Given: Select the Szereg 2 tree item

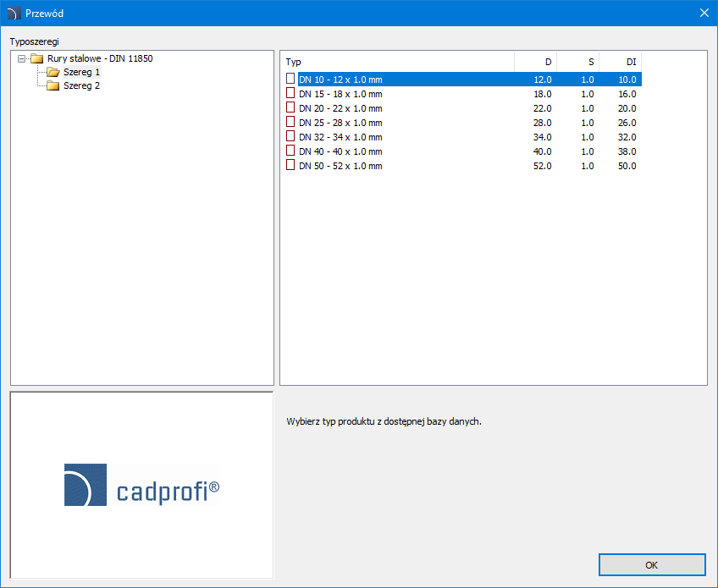Looking at the screenshot, I should pos(81,86).
